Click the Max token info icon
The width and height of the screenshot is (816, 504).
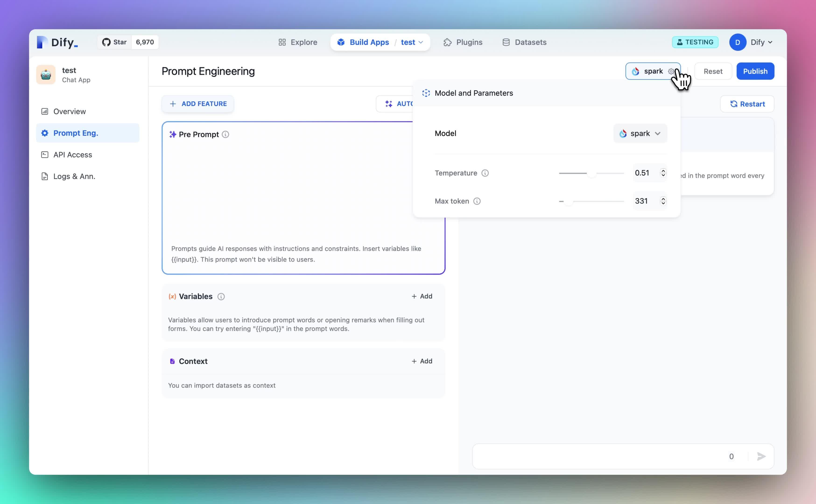click(477, 201)
